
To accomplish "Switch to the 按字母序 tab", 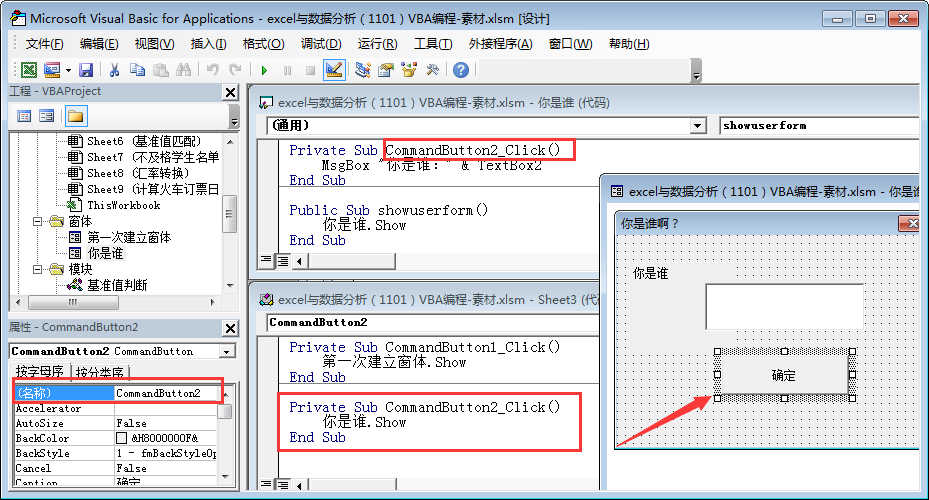I will coord(40,372).
